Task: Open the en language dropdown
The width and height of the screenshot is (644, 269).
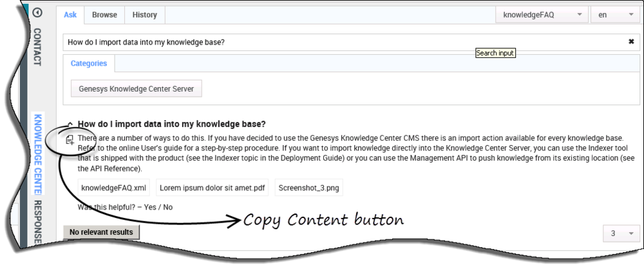Action: 615,15
